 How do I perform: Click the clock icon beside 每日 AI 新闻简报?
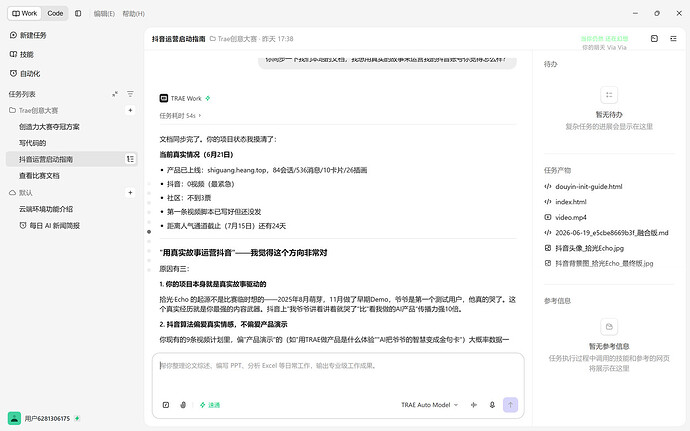click(x=23, y=225)
